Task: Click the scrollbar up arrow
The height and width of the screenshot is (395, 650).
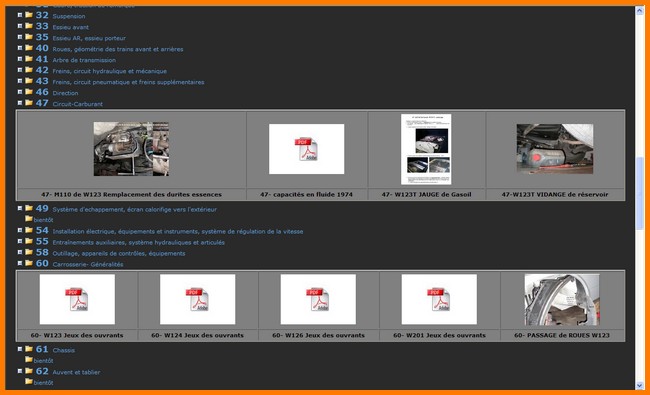Action: pos(639,10)
